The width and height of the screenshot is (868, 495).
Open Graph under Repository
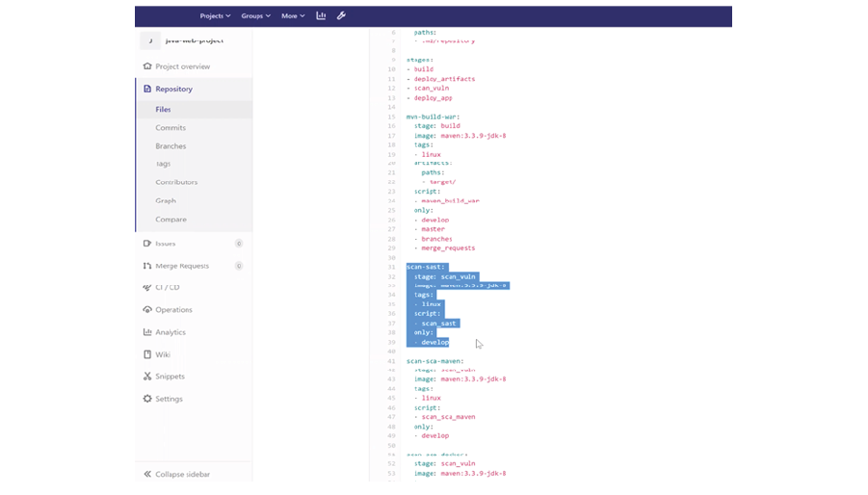(166, 200)
